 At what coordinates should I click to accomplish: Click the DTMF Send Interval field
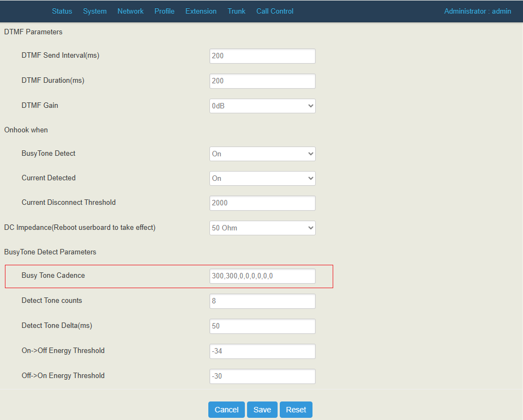tap(262, 56)
